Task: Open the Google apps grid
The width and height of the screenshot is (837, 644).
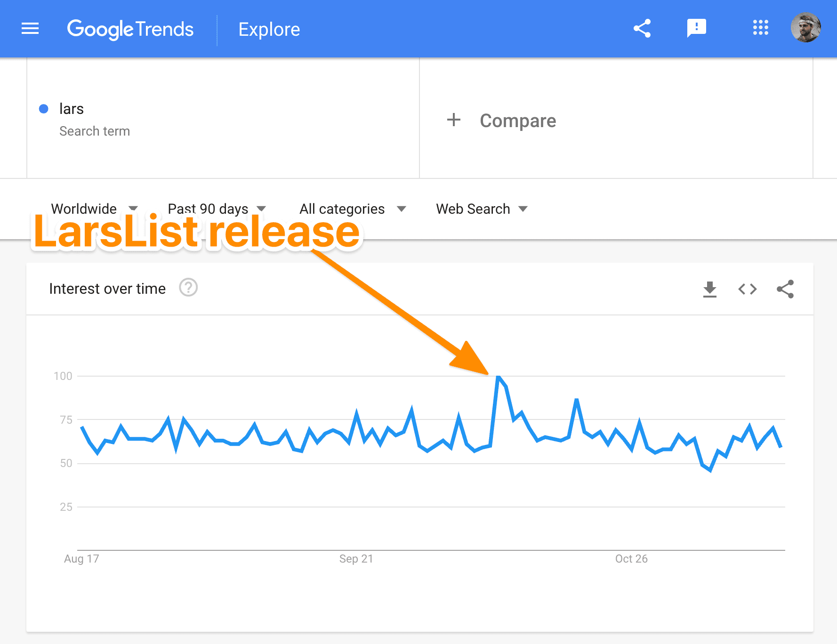Action: [761, 28]
